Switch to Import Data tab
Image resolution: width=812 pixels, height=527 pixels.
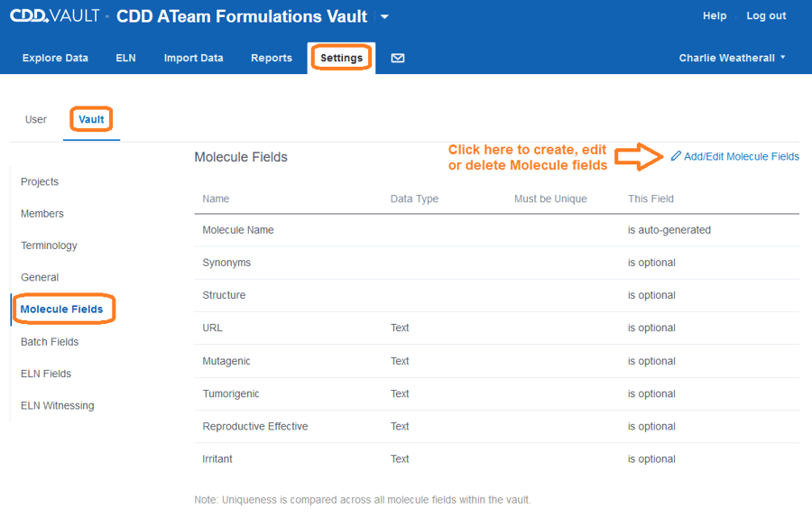coord(193,58)
